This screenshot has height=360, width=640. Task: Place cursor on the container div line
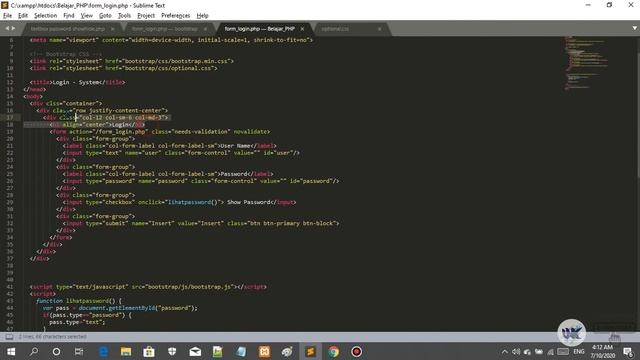pyautogui.click(x=66, y=104)
